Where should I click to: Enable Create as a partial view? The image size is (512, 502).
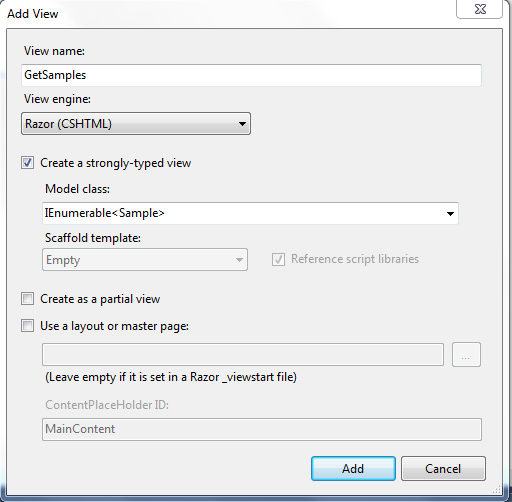click(27, 299)
